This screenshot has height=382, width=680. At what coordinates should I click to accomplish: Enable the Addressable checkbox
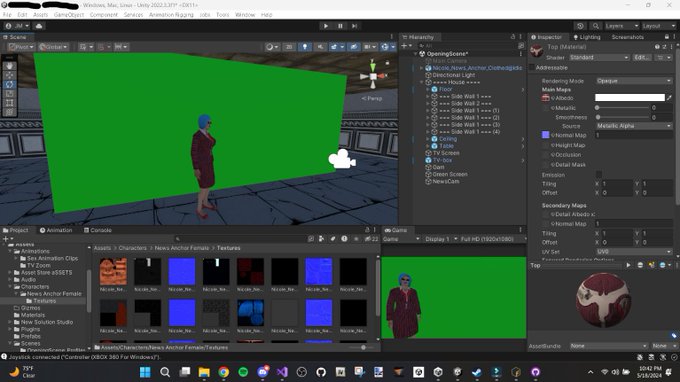coord(532,68)
